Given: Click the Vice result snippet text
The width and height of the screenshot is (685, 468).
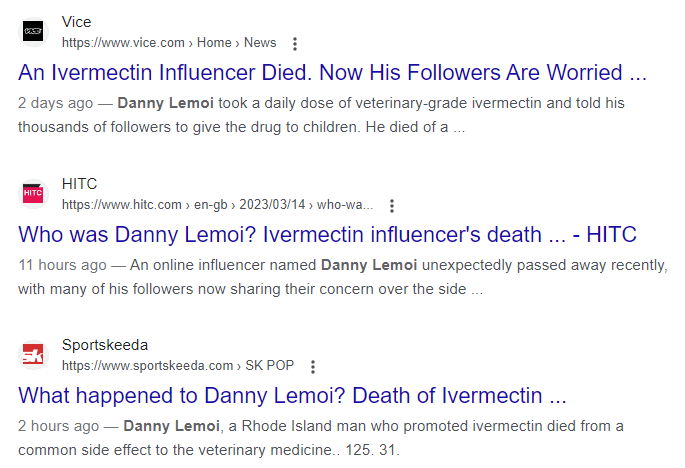Looking at the screenshot, I should click(x=330, y=115).
